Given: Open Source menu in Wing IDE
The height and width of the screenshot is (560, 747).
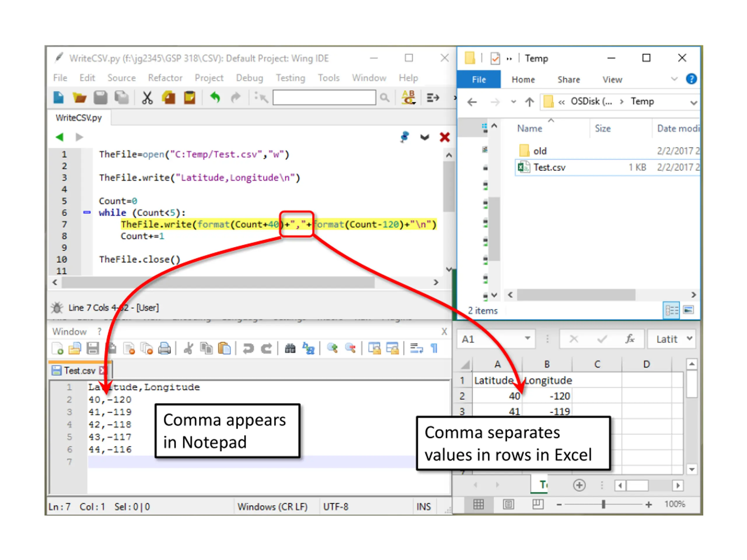Looking at the screenshot, I should click(x=122, y=78).
